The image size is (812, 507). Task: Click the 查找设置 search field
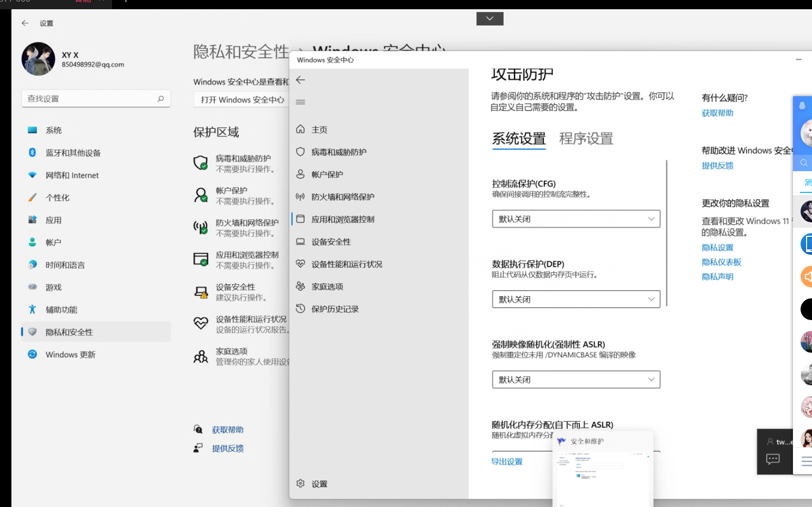tap(96, 98)
